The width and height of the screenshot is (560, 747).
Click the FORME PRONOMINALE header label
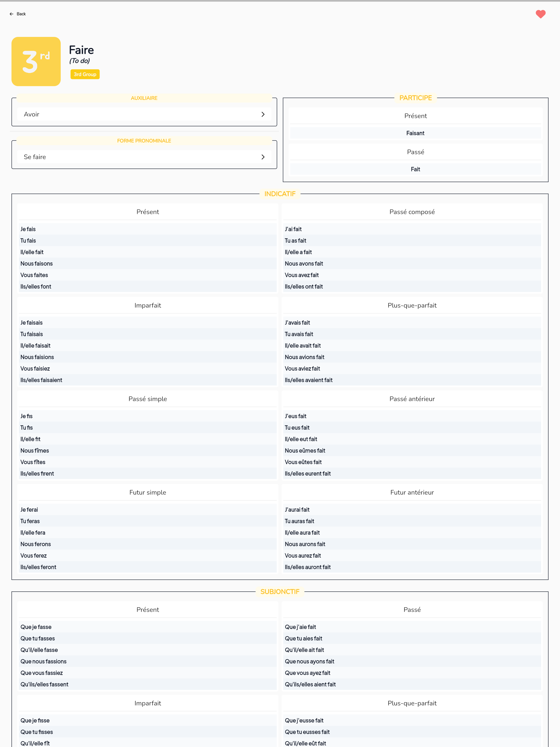coord(144,141)
